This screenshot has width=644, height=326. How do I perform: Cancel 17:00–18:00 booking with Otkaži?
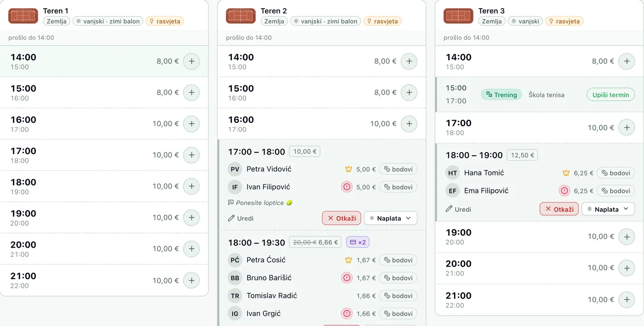[x=341, y=218]
